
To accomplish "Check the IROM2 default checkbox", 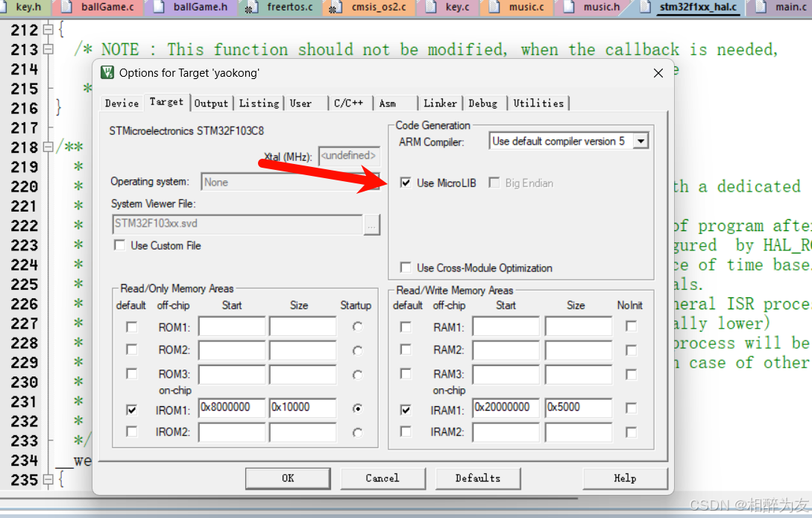I will pyautogui.click(x=132, y=432).
